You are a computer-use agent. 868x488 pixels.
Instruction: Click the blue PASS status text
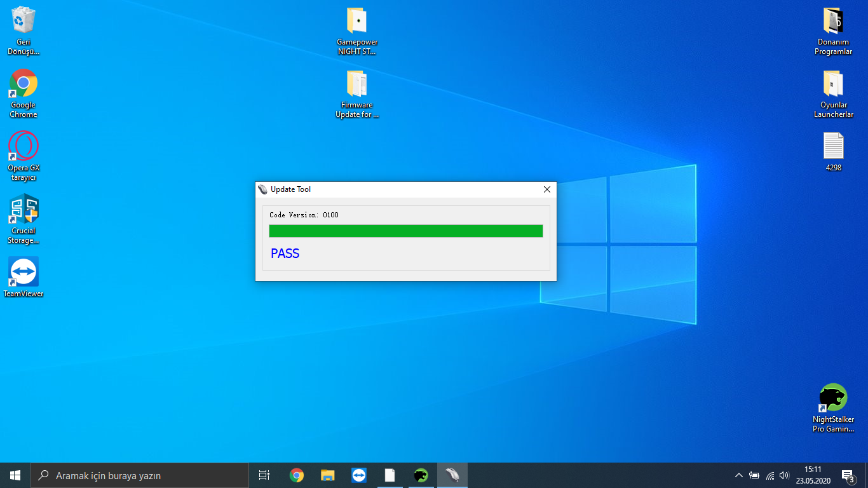(285, 254)
